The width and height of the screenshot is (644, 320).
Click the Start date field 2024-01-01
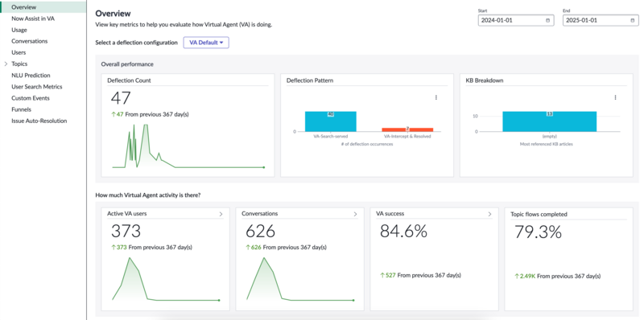516,20
